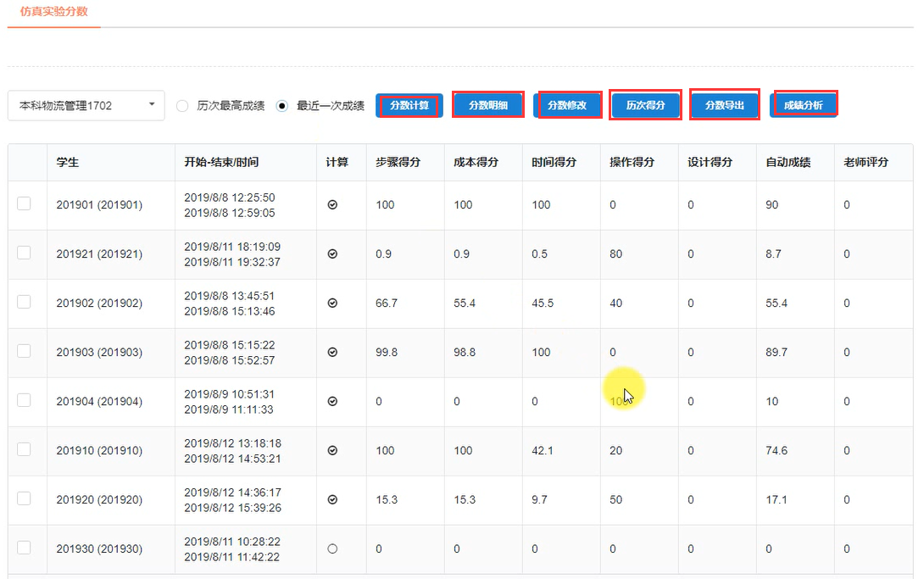The image size is (924, 579).
Task: Click the calculated check icon for student 201904
Action: pyautogui.click(x=332, y=401)
